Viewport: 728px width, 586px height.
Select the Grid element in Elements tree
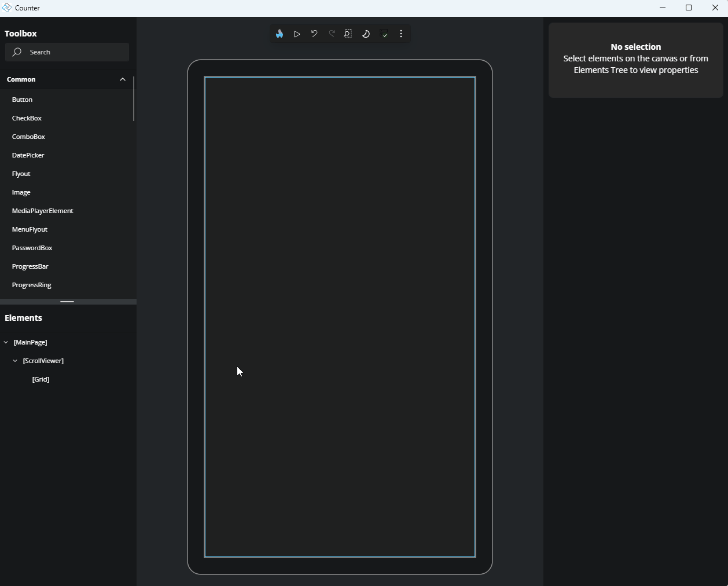41,379
